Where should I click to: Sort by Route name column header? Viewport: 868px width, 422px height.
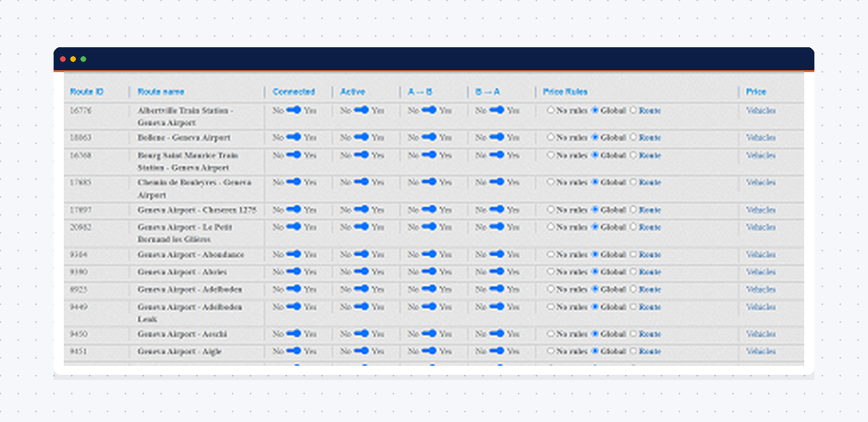tap(161, 92)
